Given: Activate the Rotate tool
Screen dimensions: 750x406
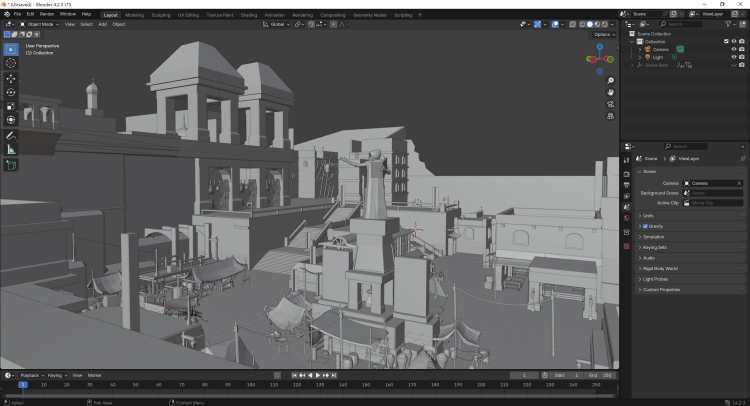Looking at the screenshot, I should [11, 92].
